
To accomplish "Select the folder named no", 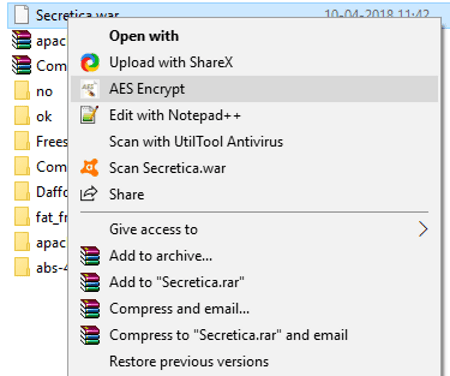I will click(33, 91).
